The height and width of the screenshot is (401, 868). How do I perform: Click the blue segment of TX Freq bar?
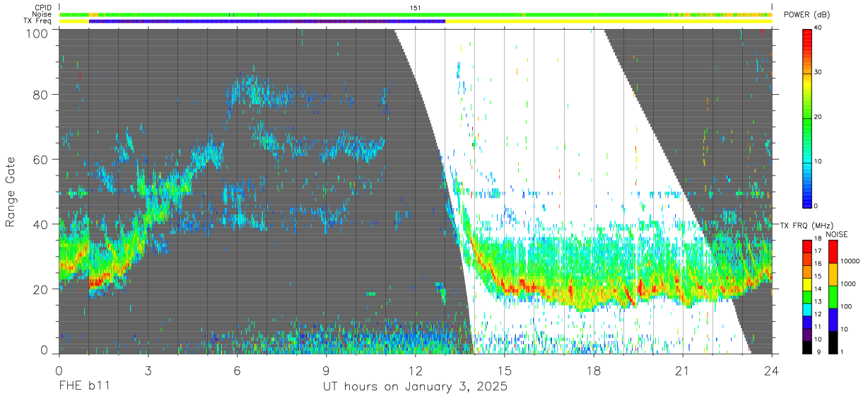267,21
